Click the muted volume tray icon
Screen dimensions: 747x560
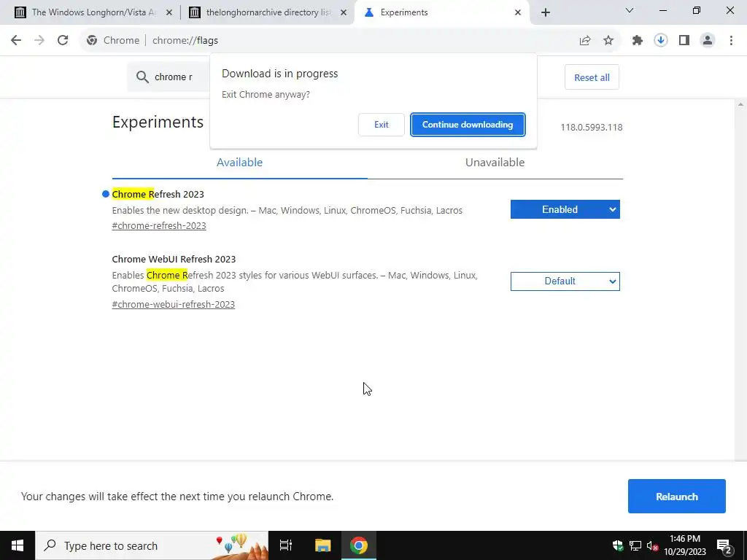[x=652, y=545]
